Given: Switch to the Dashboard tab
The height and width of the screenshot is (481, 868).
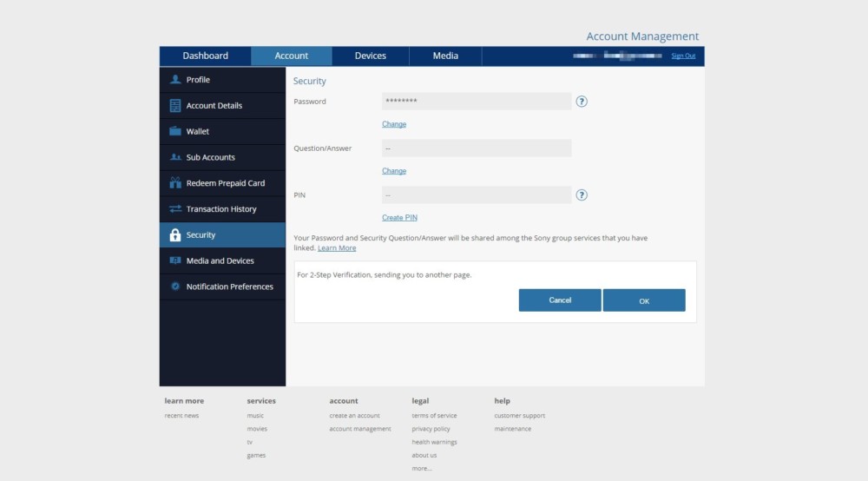Looking at the screenshot, I should (x=206, y=56).
